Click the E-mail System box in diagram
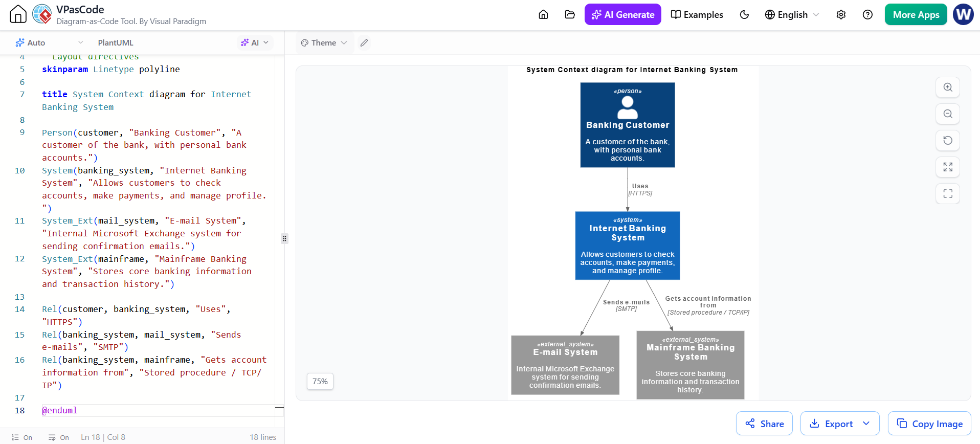Screen dimensions: 980x444 coord(565,365)
